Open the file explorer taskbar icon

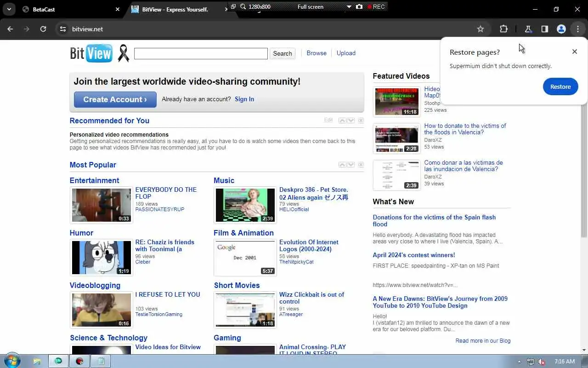click(37, 361)
